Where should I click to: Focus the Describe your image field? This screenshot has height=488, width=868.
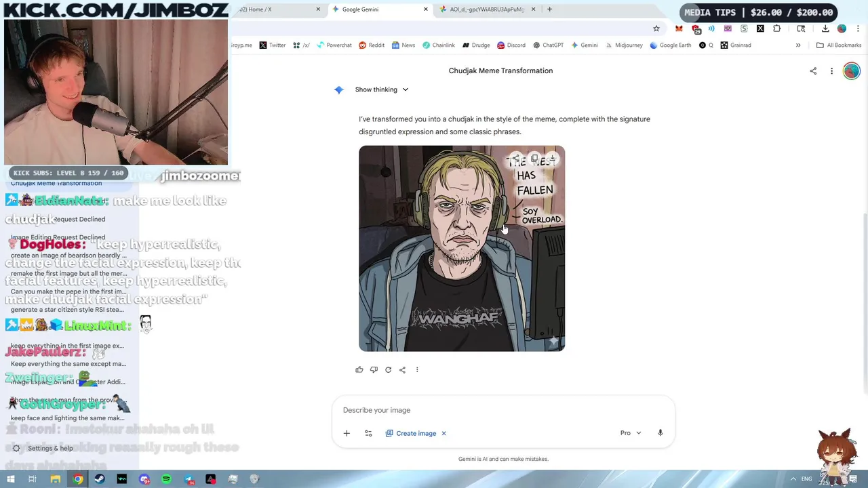(503, 410)
